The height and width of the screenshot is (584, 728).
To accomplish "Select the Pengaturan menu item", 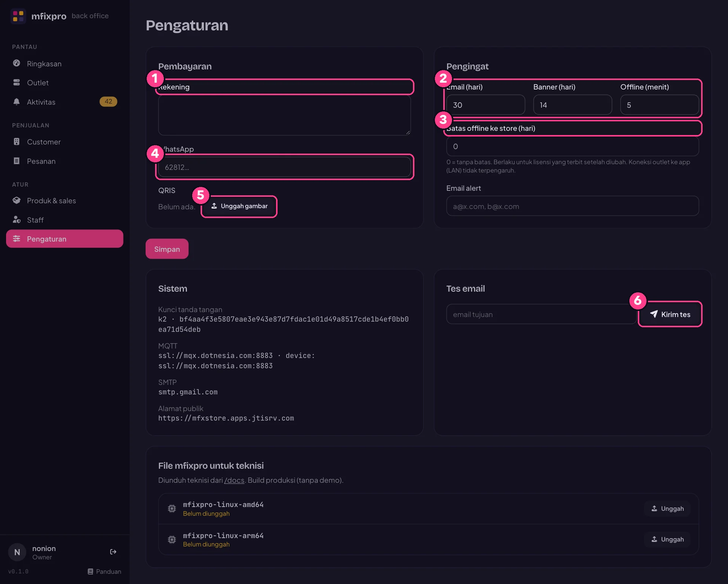I will click(64, 239).
